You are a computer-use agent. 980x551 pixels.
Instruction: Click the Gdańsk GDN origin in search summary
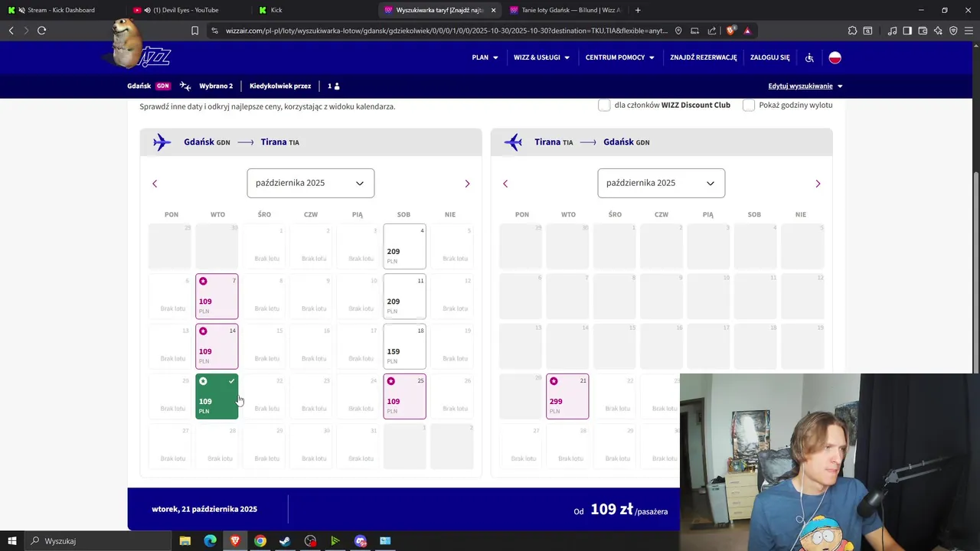(149, 86)
